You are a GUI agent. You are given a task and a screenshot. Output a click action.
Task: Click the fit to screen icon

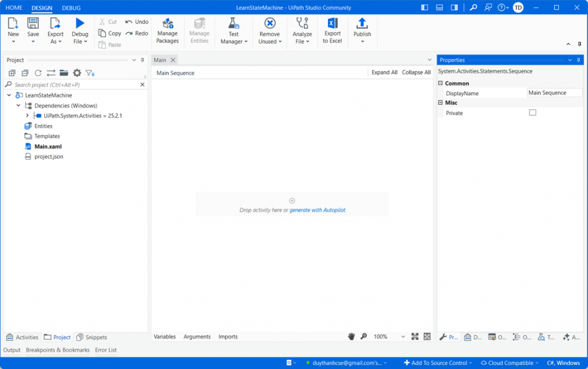click(x=415, y=336)
